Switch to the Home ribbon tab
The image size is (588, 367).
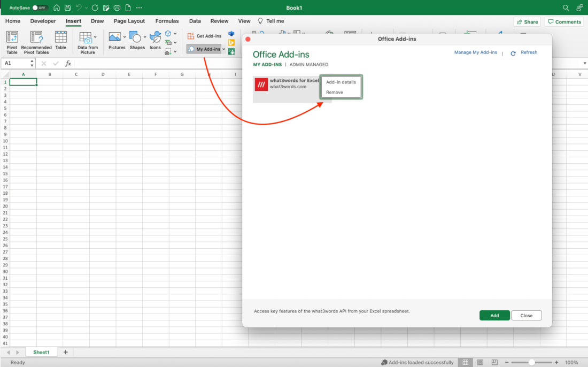point(13,21)
